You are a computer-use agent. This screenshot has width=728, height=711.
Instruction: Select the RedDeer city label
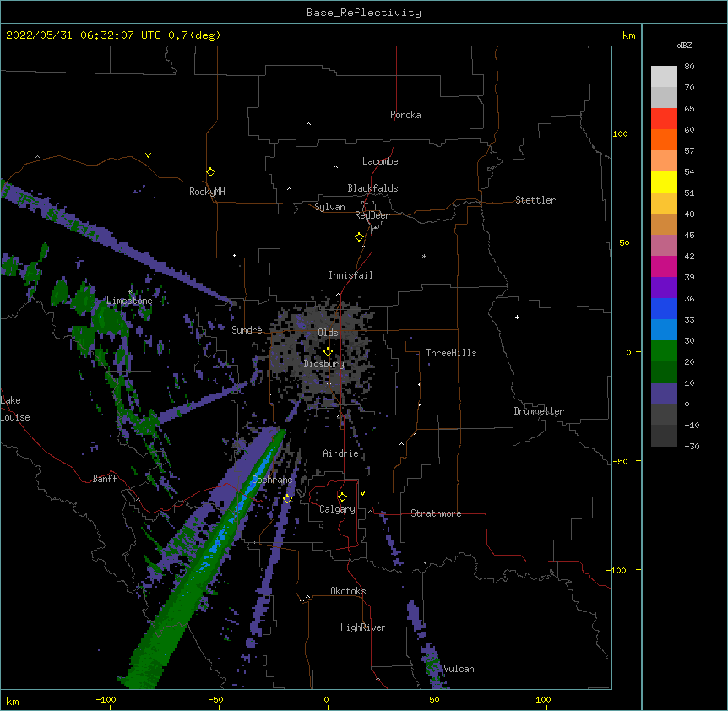point(372,215)
